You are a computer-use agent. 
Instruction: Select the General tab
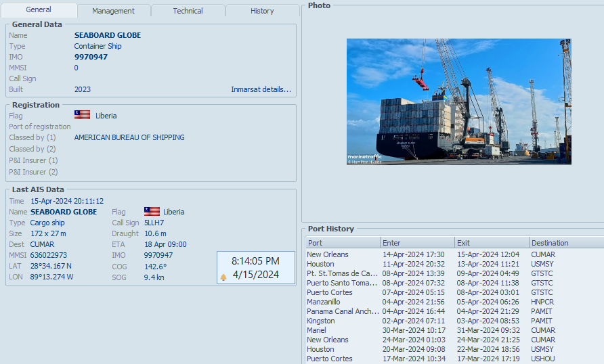[x=39, y=9]
